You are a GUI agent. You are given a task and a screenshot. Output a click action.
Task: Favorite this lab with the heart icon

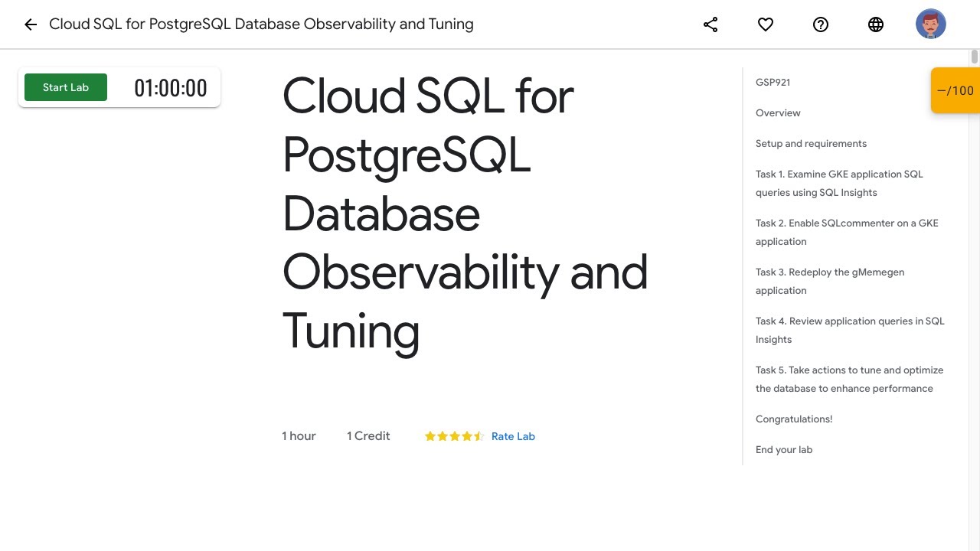766,24
